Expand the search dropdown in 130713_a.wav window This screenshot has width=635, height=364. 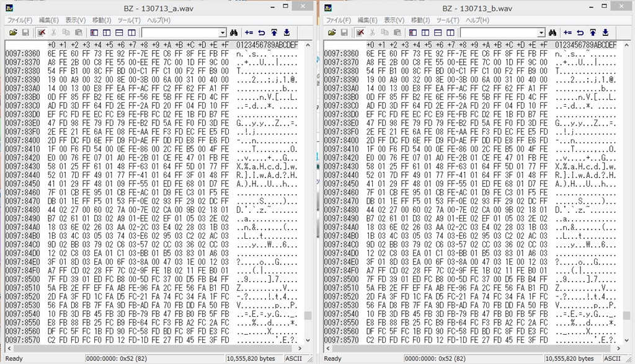point(223,32)
